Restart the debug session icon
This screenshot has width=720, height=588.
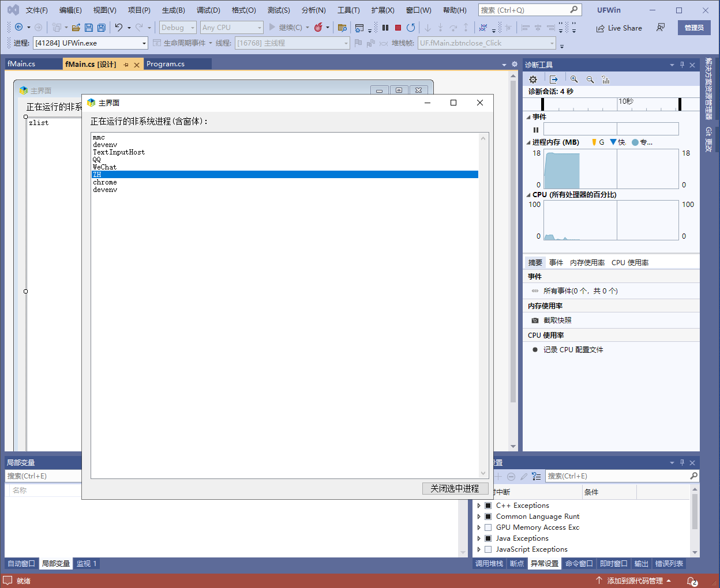(x=411, y=28)
